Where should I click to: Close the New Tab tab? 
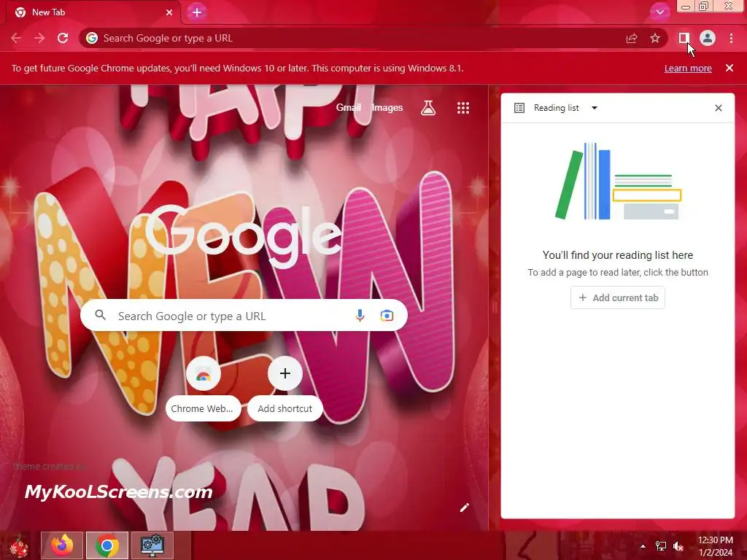pos(169,12)
